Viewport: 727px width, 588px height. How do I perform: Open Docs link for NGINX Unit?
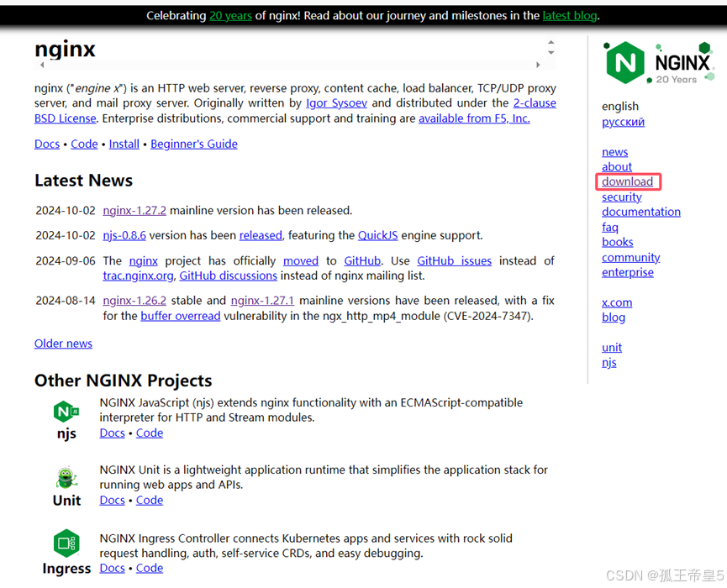(113, 500)
